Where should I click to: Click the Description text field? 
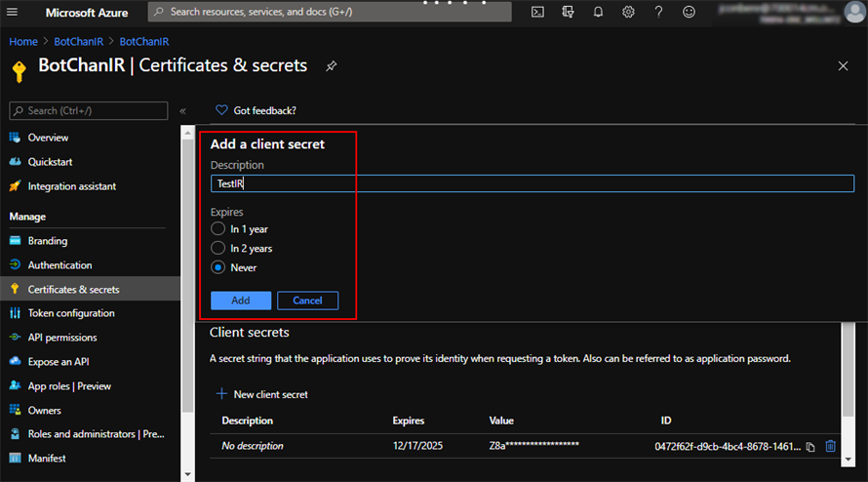pyautogui.click(x=532, y=183)
